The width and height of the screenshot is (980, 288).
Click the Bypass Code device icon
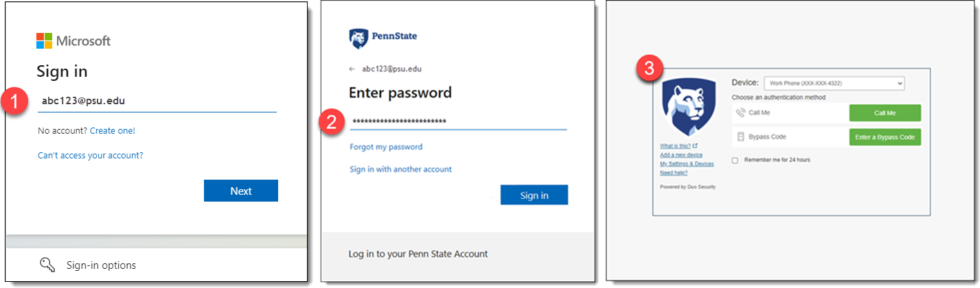740,136
